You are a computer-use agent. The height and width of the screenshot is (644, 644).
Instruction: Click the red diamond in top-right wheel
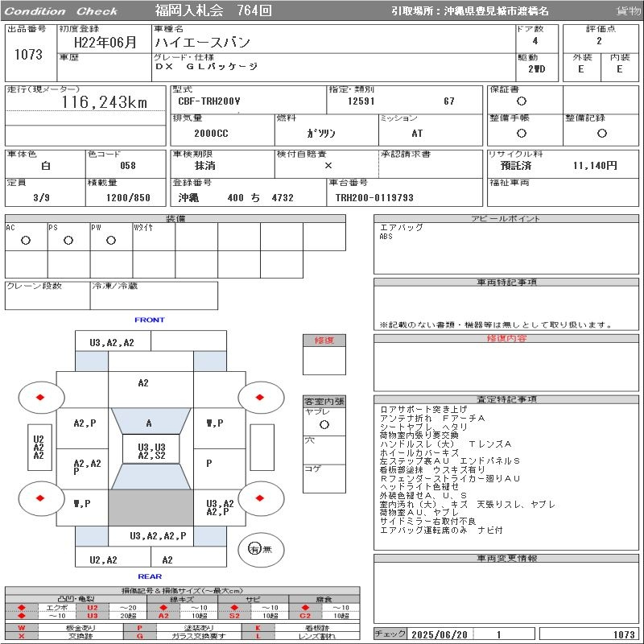coord(259,397)
